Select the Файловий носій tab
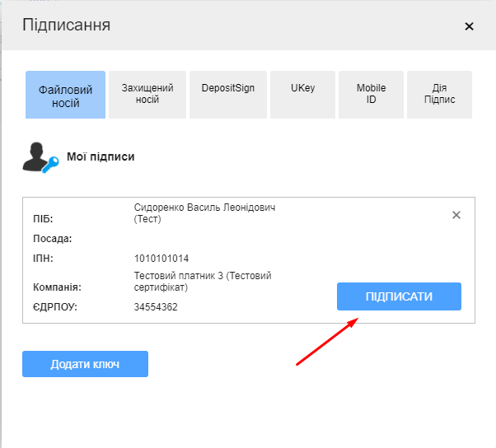 click(65, 95)
